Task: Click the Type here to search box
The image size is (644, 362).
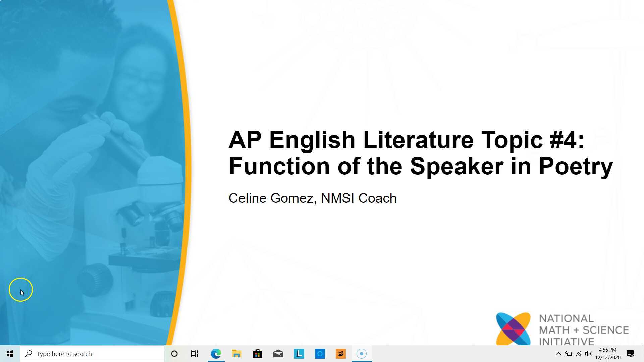Action: [x=92, y=354]
